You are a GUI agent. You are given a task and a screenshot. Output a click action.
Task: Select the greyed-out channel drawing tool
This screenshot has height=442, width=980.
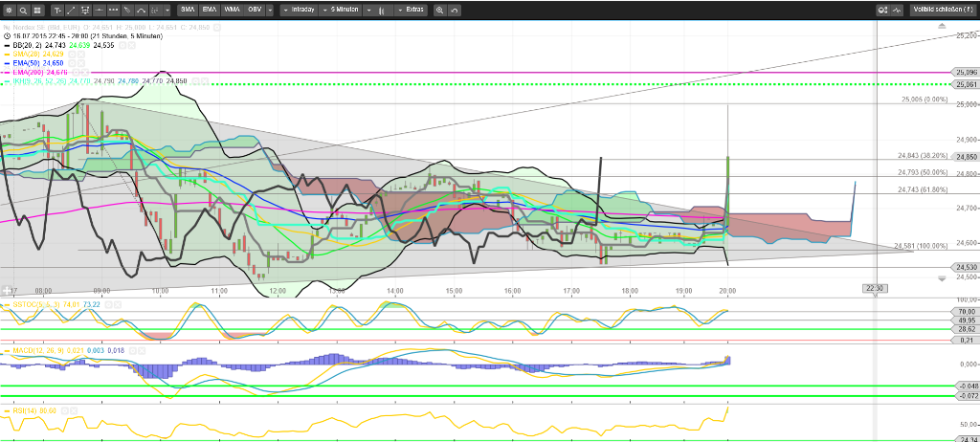point(155,10)
